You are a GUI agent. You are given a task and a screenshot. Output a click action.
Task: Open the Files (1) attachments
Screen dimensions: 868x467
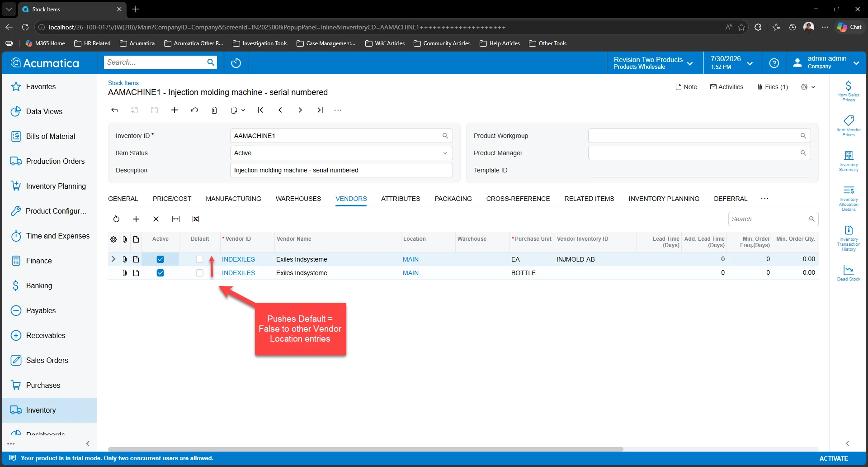pyautogui.click(x=773, y=87)
